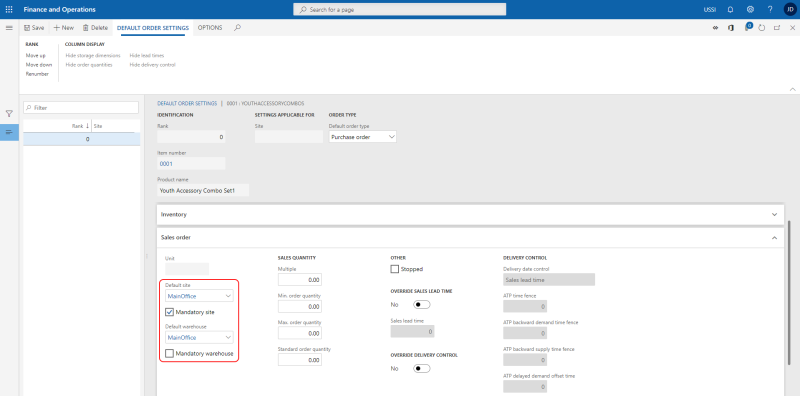The image size is (800, 396).
Task: Click the search magnifier in action pane
Action: 237,28
